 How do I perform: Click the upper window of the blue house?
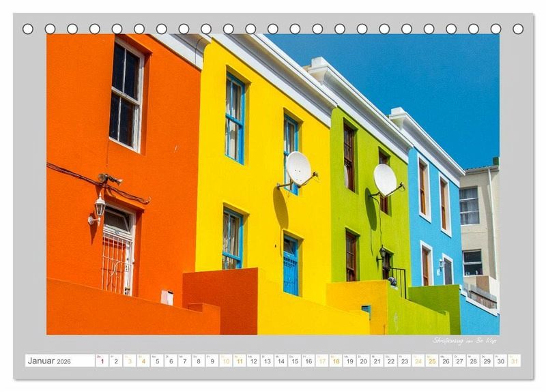tap(424, 189)
